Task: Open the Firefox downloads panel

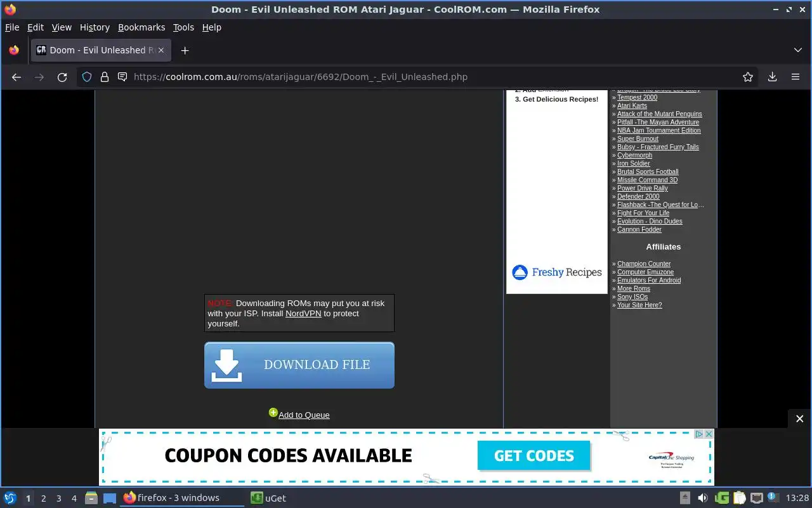Action: coord(772,77)
